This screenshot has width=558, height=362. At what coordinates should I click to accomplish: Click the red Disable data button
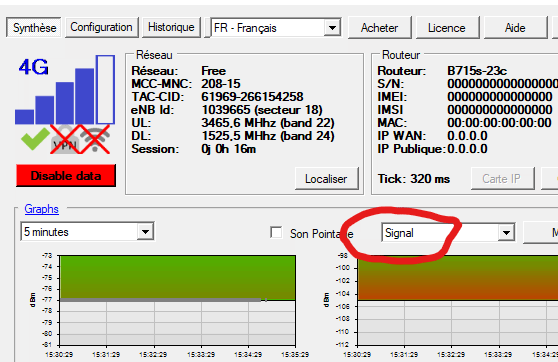(66, 175)
